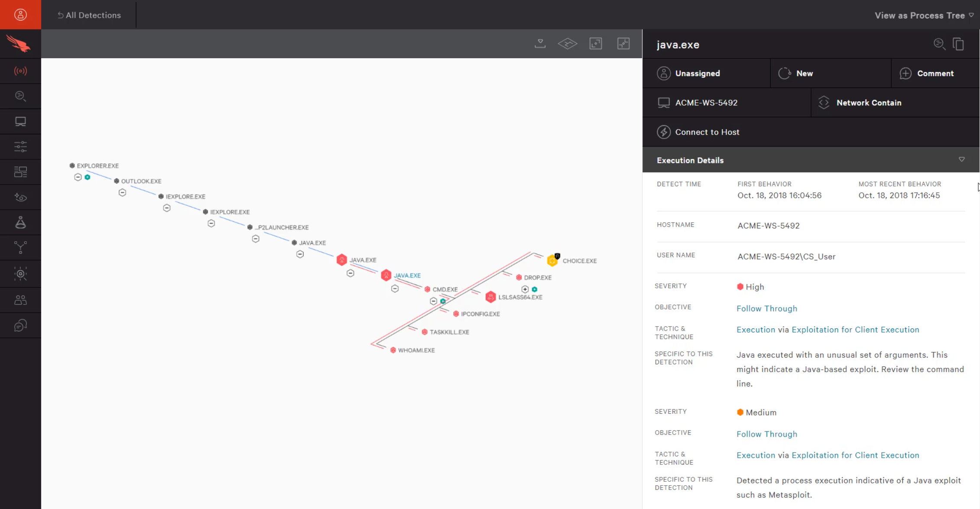
Task: Collapse the CMD.EXE node children
Action: [x=433, y=301]
